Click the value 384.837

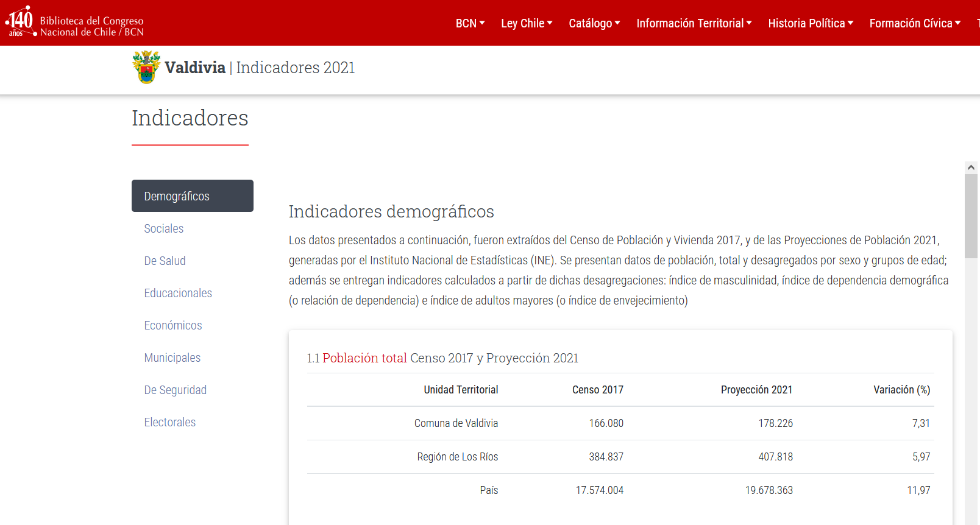coord(606,457)
